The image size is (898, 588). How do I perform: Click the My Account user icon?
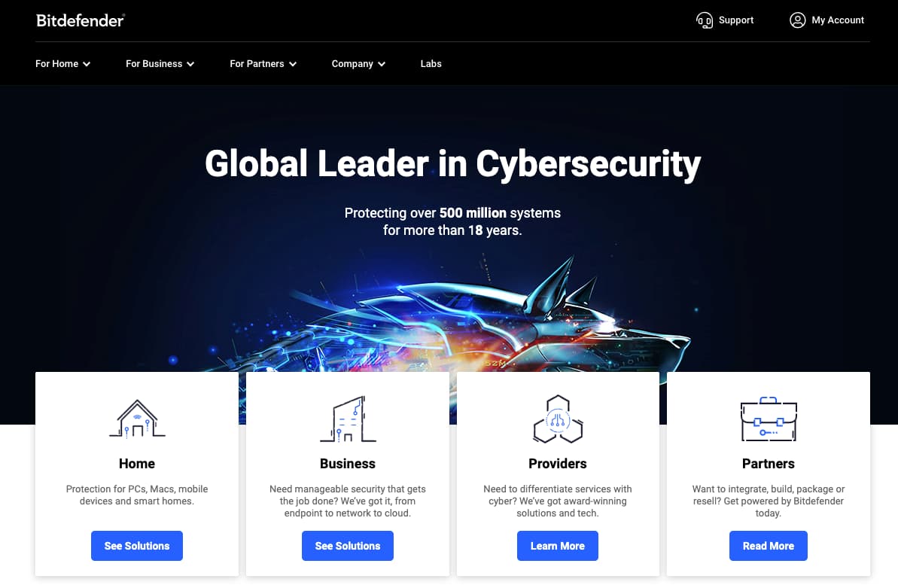coord(797,20)
